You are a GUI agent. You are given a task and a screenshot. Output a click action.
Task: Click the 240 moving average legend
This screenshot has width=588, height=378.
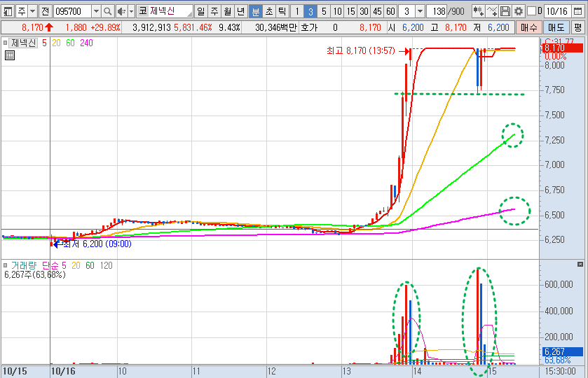pyautogui.click(x=86, y=43)
